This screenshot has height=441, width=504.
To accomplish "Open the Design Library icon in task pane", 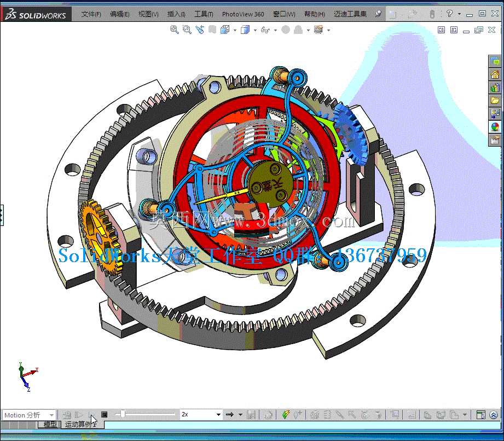I will [x=495, y=88].
